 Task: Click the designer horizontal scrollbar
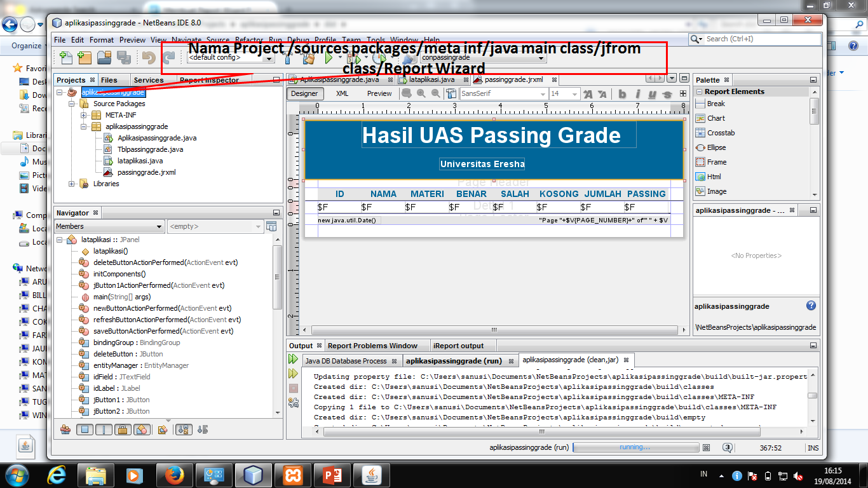(494, 330)
